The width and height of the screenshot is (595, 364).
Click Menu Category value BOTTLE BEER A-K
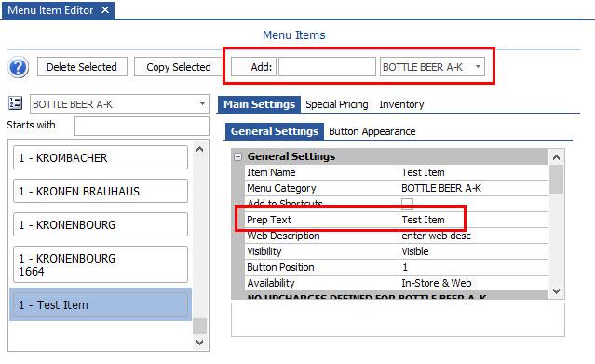pyautogui.click(x=474, y=188)
